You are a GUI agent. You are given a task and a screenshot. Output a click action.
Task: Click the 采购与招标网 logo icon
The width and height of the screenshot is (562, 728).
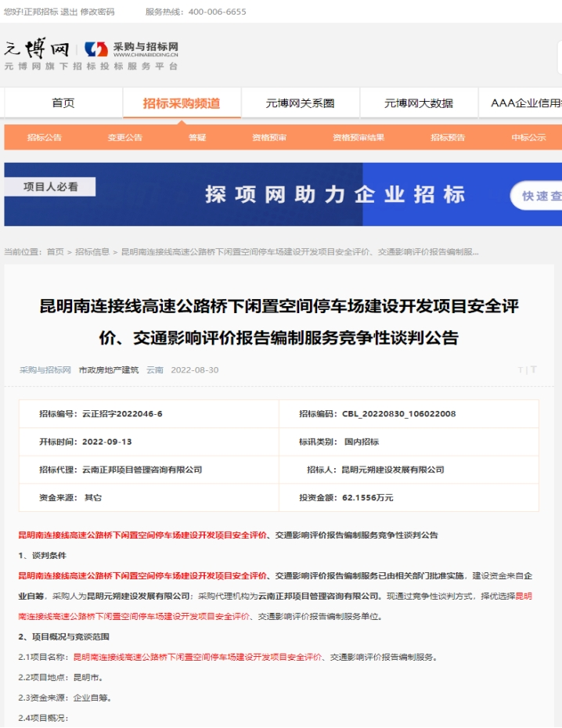tap(96, 49)
